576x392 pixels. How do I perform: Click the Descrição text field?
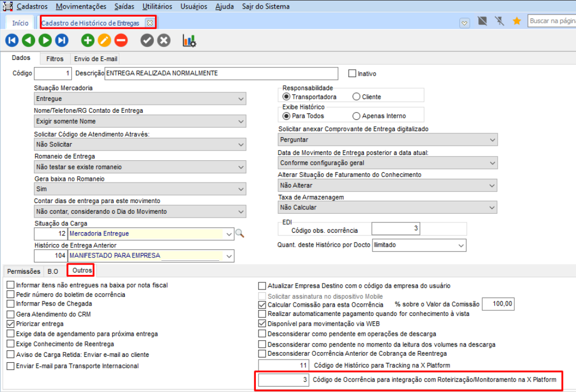point(221,73)
